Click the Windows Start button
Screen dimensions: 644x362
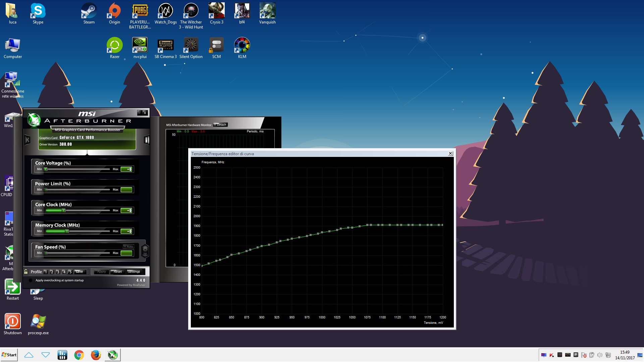pos(9,355)
